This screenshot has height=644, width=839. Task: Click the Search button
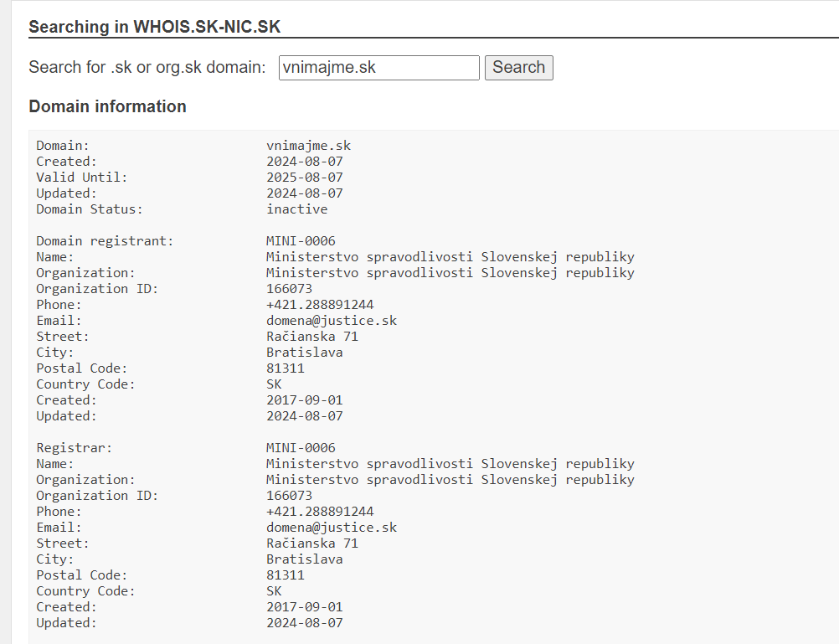pos(518,68)
